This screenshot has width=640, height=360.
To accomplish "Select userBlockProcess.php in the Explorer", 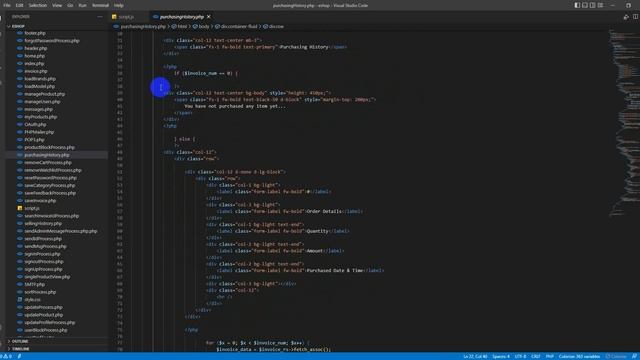I will [x=46, y=330].
